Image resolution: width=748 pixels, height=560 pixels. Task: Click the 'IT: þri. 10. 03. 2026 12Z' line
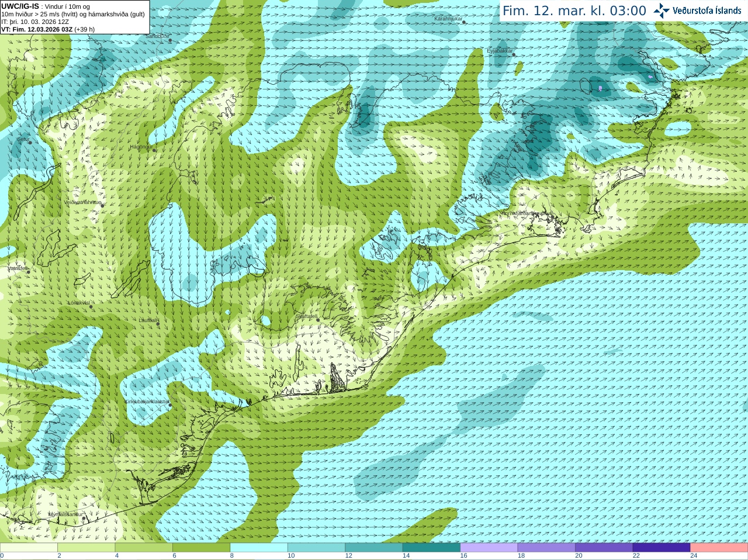pyautogui.click(x=35, y=22)
